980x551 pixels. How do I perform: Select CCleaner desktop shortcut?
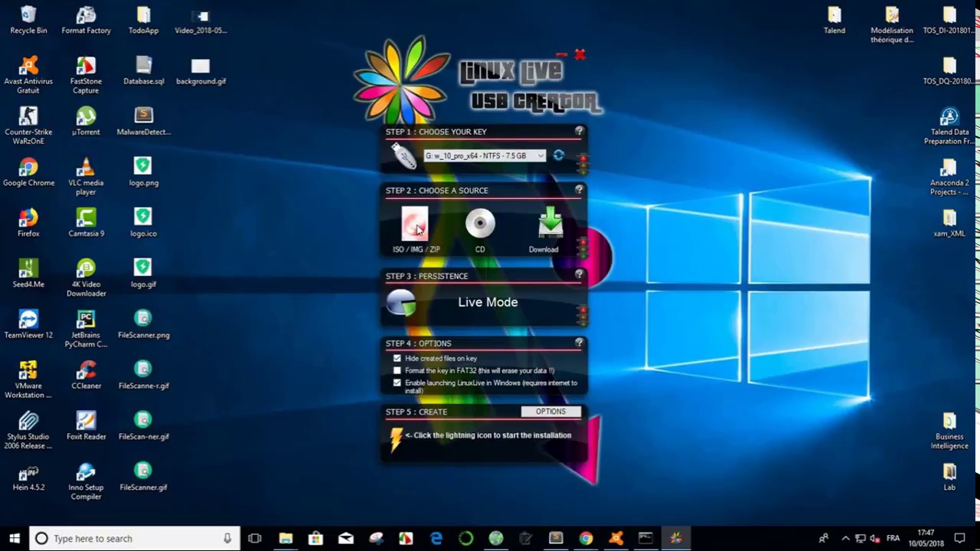click(x=86, y=375)
